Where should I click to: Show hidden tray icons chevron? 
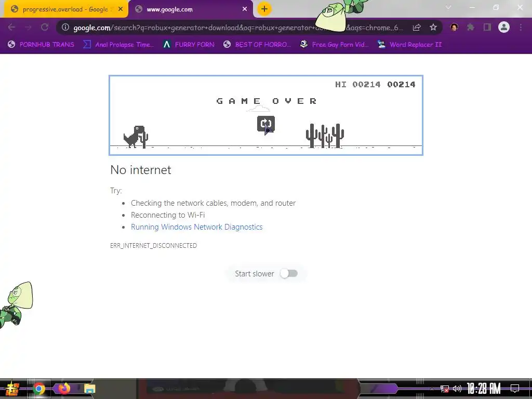click(x=432, y=389)
